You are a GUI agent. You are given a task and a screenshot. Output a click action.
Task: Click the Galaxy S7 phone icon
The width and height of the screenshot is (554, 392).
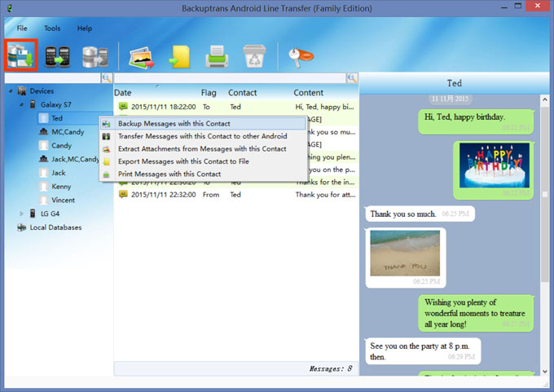[x=33, y=104]
